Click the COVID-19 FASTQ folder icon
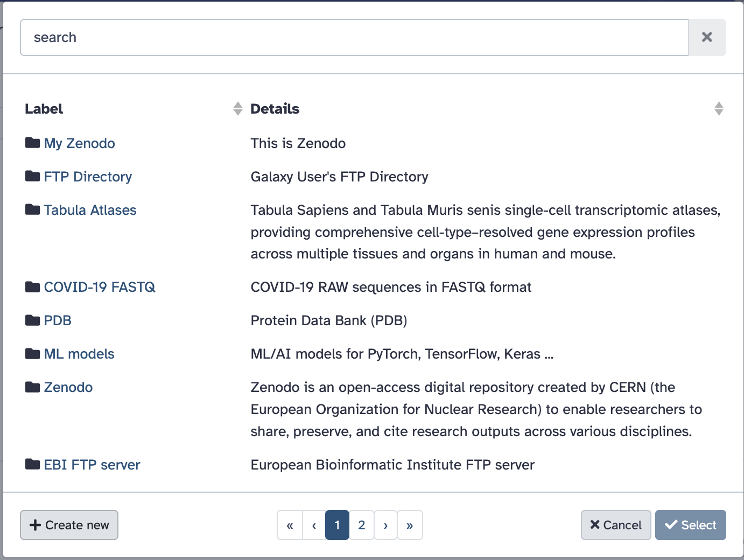 32,286
